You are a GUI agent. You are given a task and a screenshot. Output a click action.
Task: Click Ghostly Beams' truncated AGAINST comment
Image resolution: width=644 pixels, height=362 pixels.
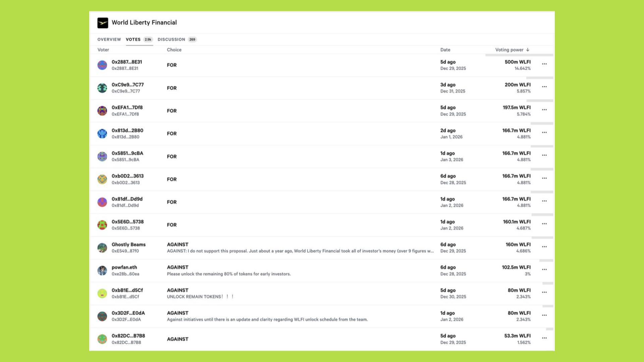[300, 251]
